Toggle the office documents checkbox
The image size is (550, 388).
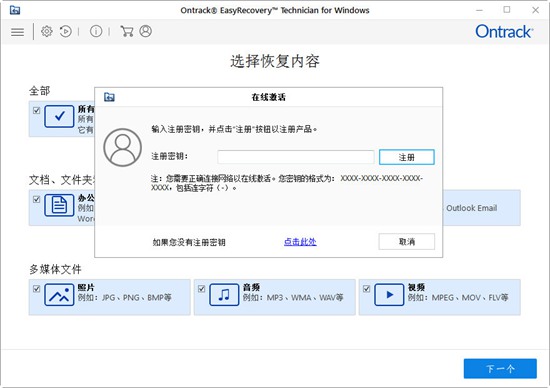(36, 200)
